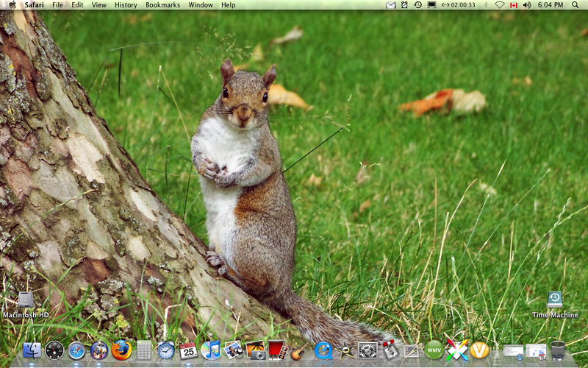Open the Trash in dock
The image size is (588, 368).
pos(558,350)
